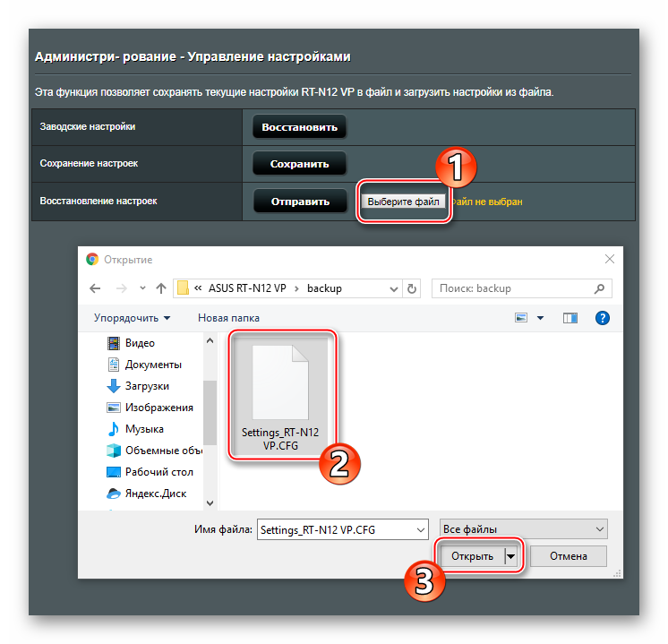Expand the Имя файла dropdown arrow
Screen dimensions: 668x644
click(x=421, y=529)
